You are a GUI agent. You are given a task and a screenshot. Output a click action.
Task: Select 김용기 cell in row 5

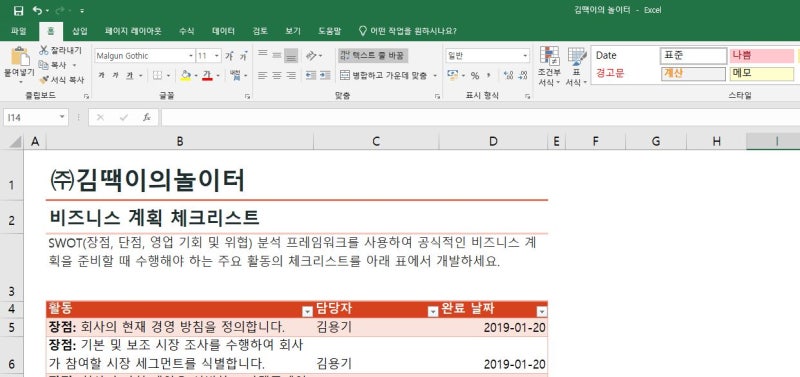tap(376, 327)
